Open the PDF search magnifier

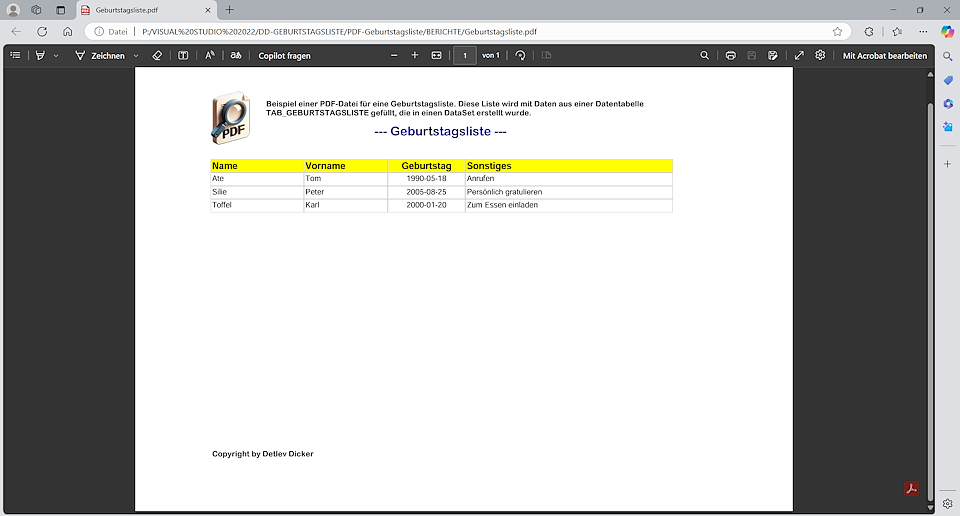(x=705, y=56)
